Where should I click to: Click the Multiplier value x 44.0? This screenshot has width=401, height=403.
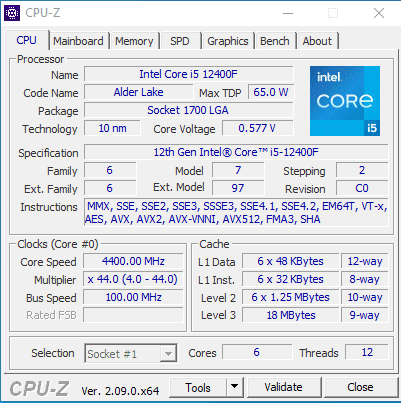[x=133, y=279]
